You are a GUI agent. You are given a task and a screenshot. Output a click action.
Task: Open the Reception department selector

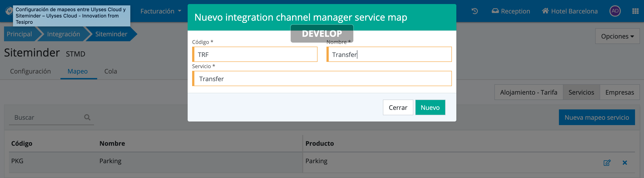511,11
